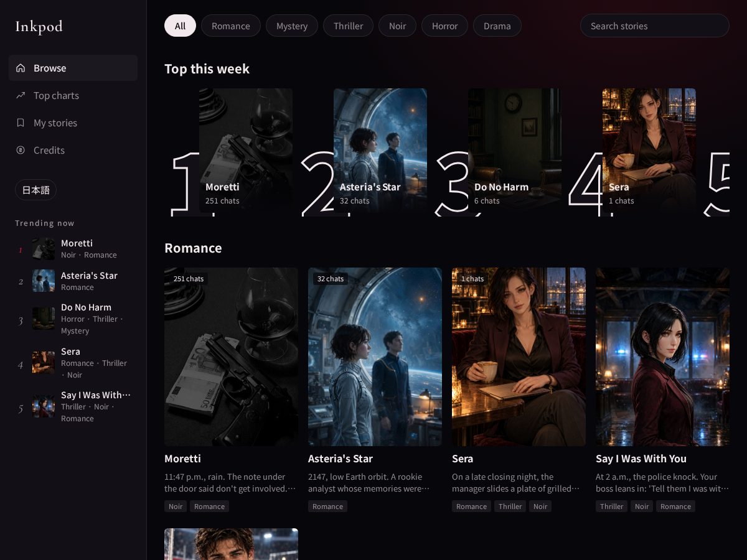Image resolution: width=747 pixels, height=560 pixels.
Task: Open Asteria's Star in Top this week
Action: point(380,151)
